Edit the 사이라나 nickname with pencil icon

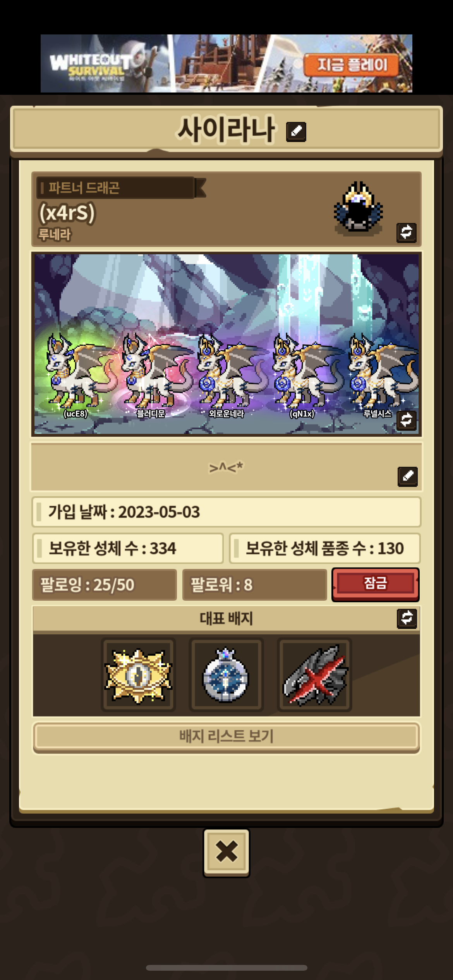296,132
